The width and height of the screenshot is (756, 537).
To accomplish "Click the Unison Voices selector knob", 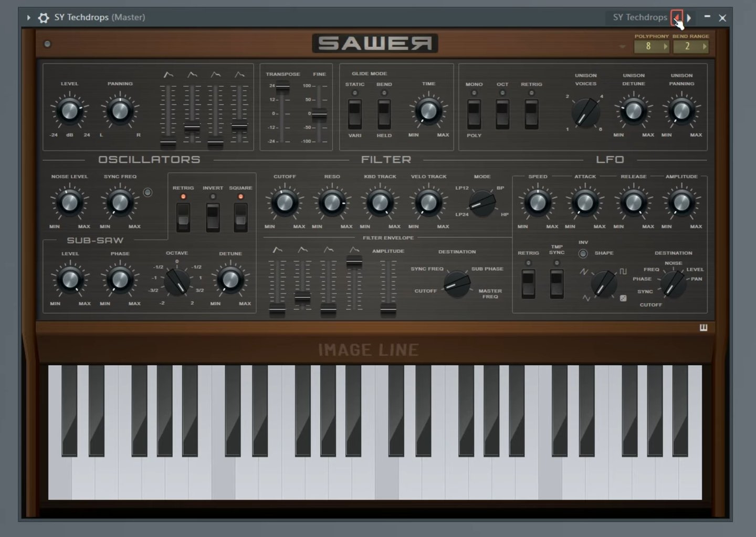I will tap(585, 112).
